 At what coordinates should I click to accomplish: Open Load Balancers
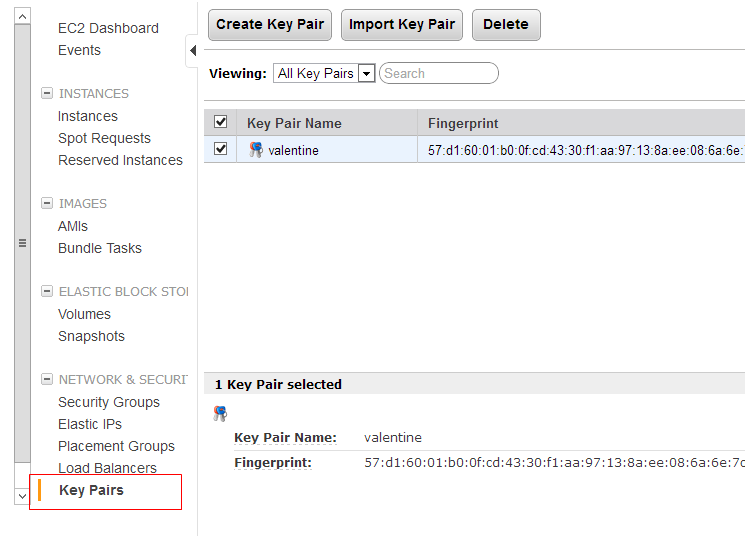tap(107, 468)
